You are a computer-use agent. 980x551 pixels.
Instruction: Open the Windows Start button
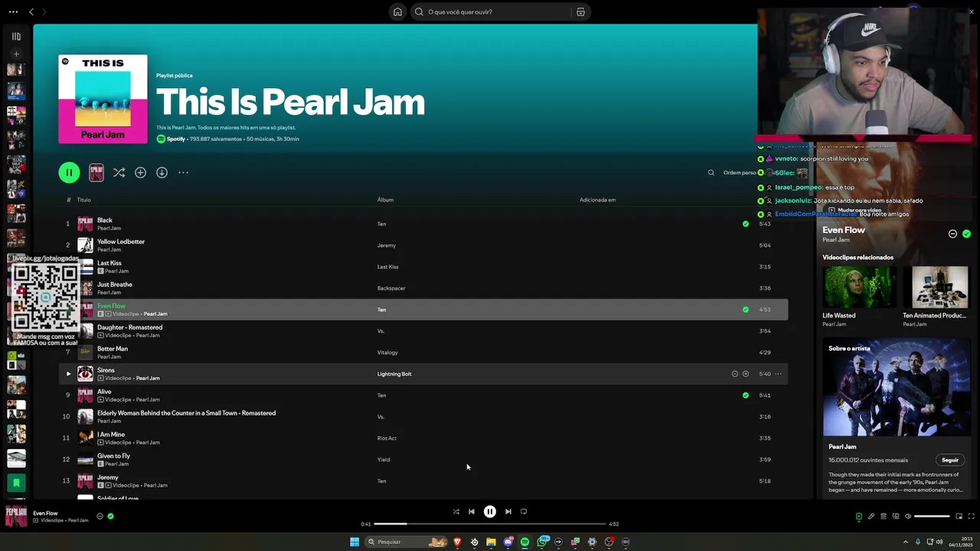coord(354,542)
